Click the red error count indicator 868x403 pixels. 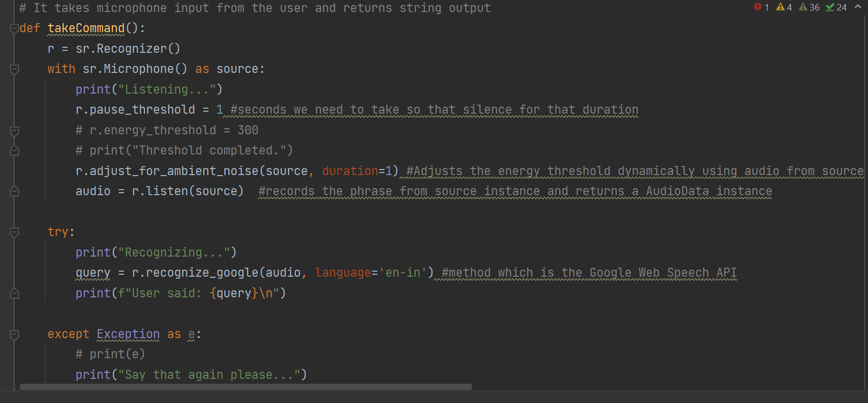pyautogui.click(x=761, y=7)
